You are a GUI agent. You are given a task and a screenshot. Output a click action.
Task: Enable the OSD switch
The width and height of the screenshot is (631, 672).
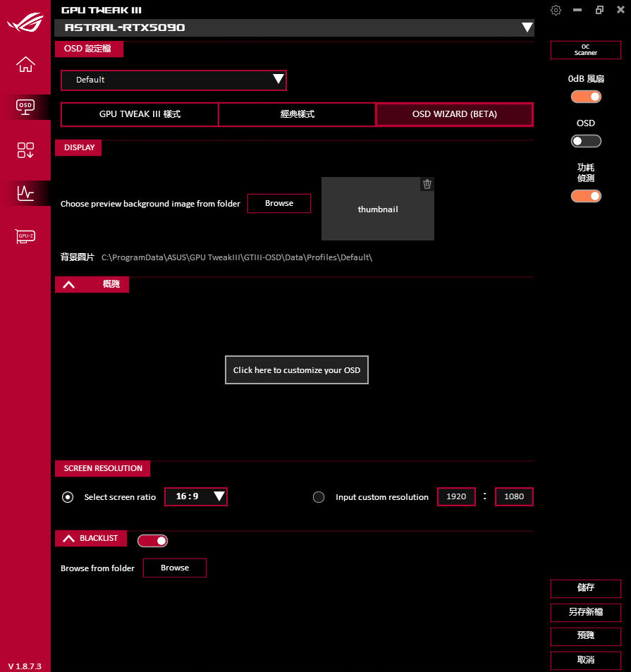586,141
